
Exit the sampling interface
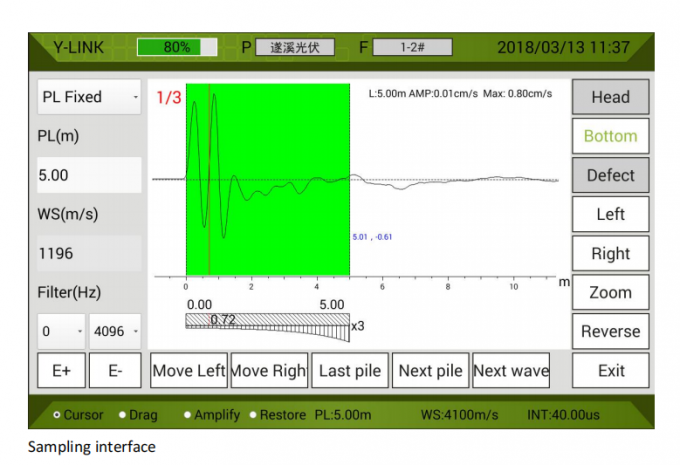pyautogui.click(x=610, y=370)
